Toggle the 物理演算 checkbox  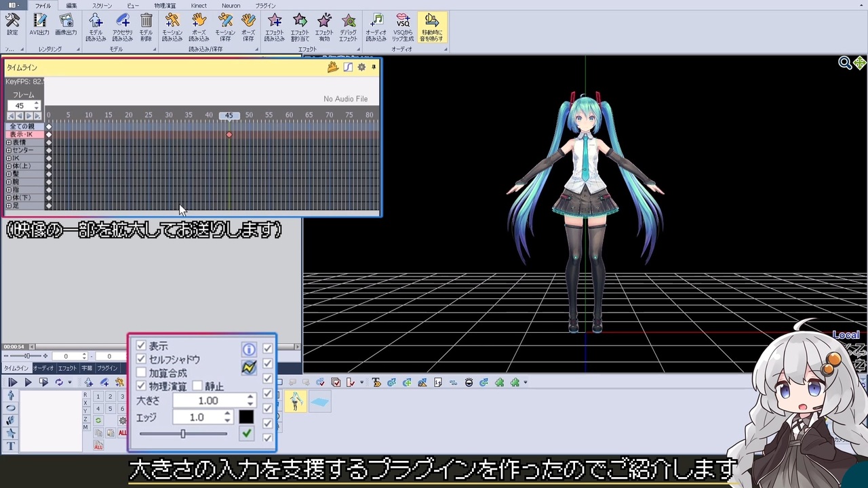141,386
